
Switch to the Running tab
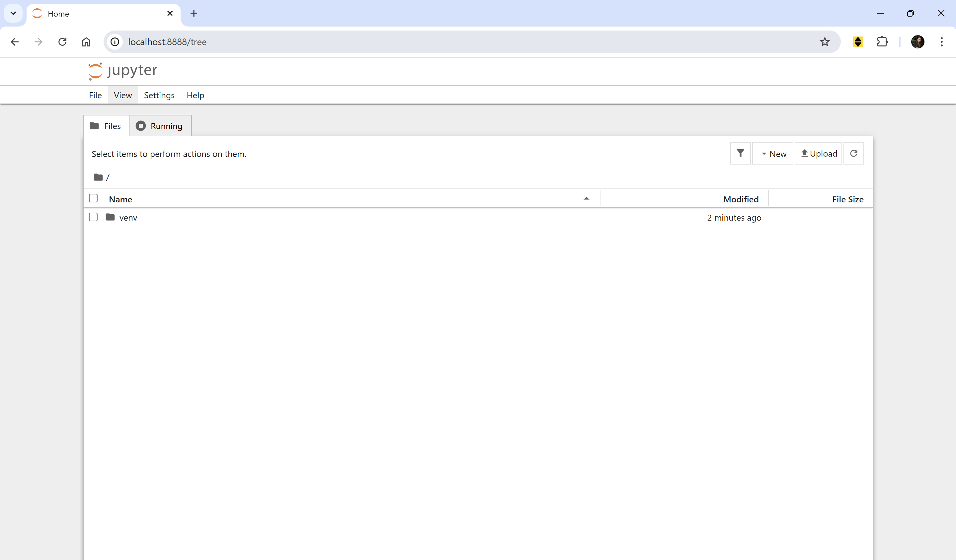(x=160, y=126)
